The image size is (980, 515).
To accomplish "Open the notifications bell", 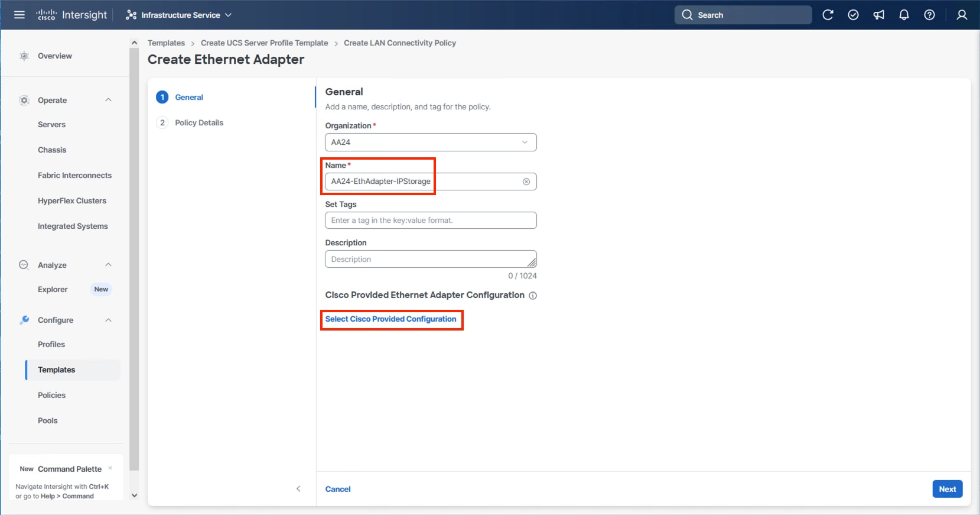I will 904,15.
